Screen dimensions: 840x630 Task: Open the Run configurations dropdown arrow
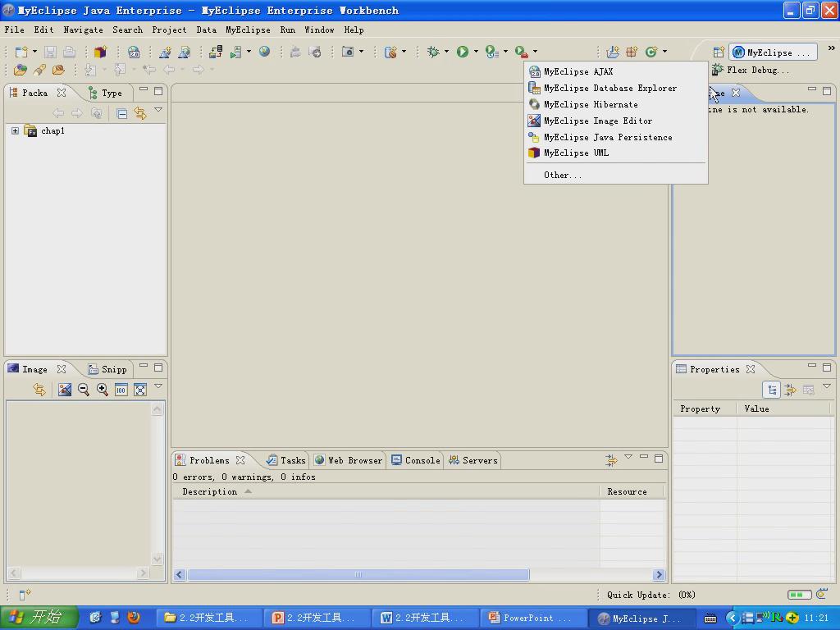476,52
